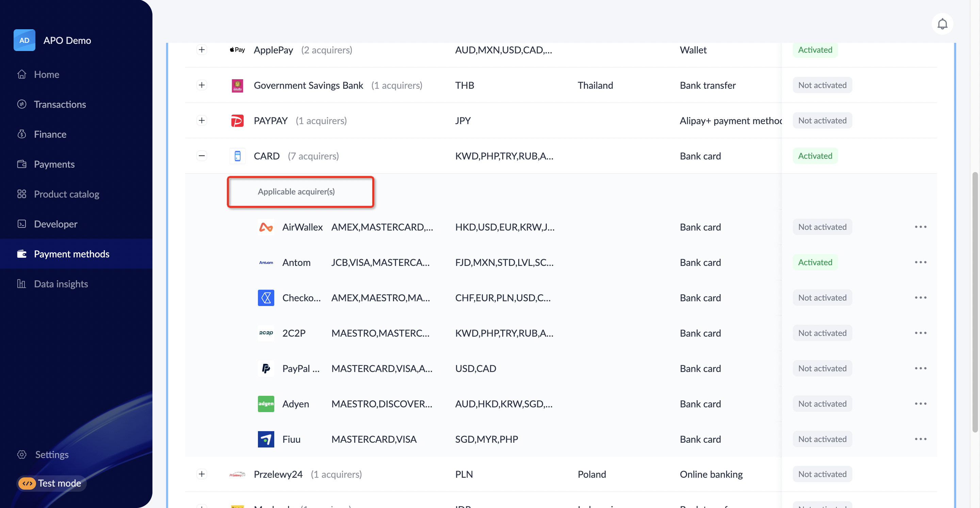Click the AD account avatar icon
The height and width of the screenshot is (508, 980).
click(24, 40)
